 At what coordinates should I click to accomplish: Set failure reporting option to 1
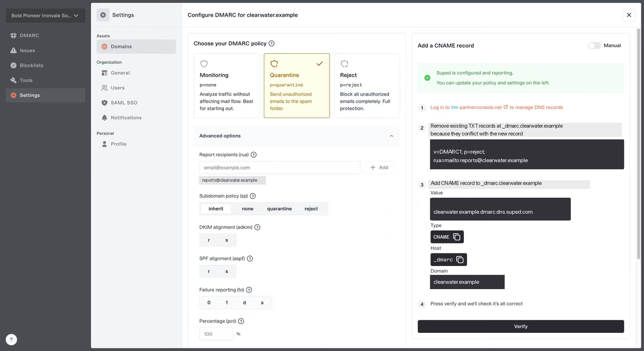click(x=226, y=303)
